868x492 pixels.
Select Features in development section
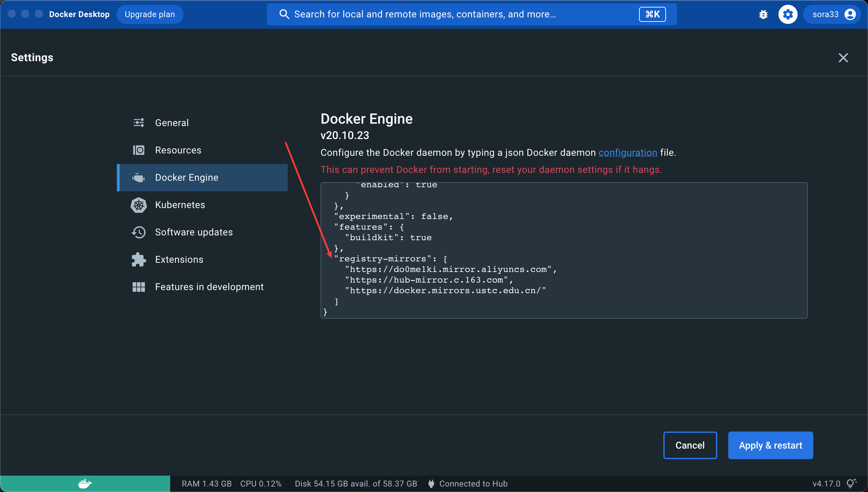tap(209, 287)
